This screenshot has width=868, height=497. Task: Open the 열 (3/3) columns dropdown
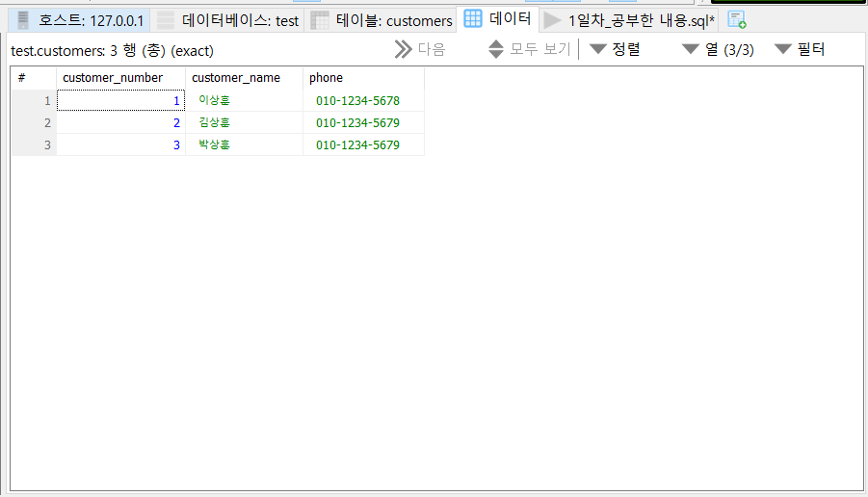point(718,49)
